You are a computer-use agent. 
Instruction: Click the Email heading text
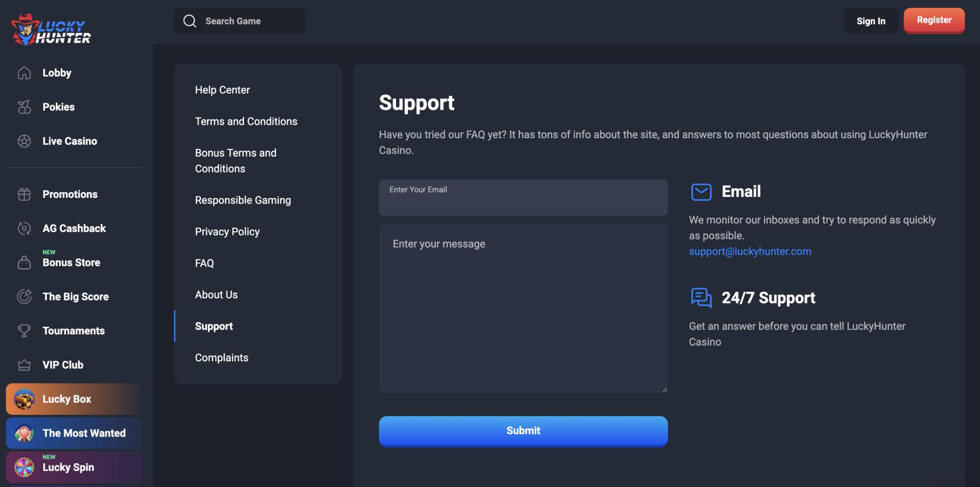click(x=741, y=192)
